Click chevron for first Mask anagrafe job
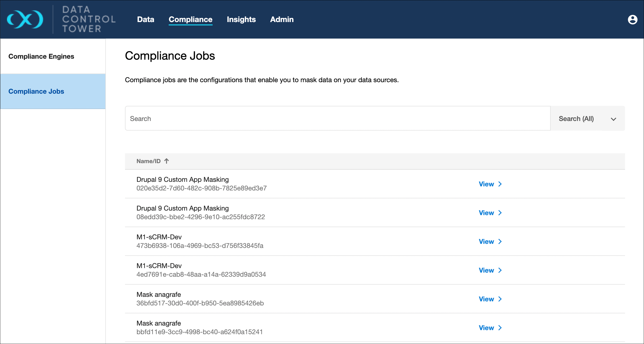Viewport: 644px width, 344px height. click(500, 299)
